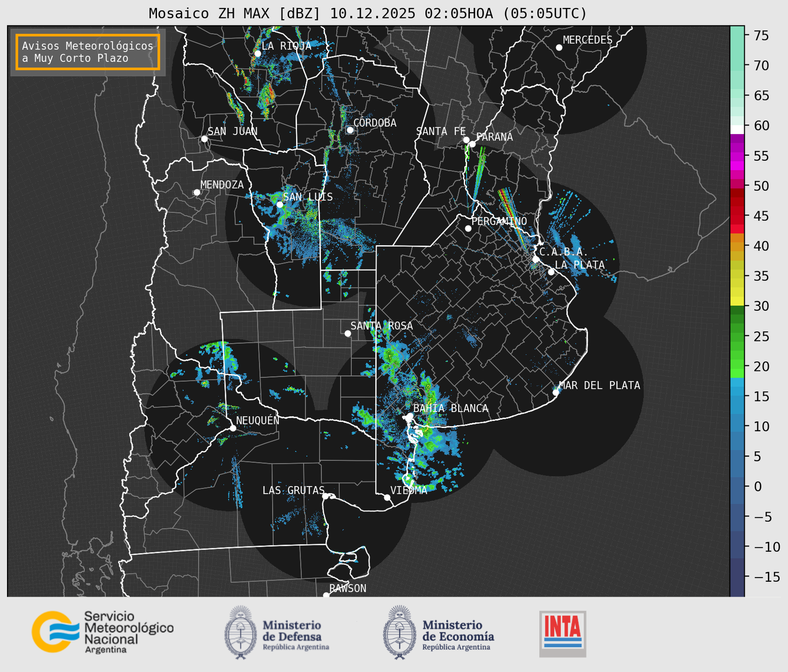Image resolution: width=788 pixels, height=672 pixels.
Task: Click the MERCEDES city marker dot
Action: pos(559,48)
